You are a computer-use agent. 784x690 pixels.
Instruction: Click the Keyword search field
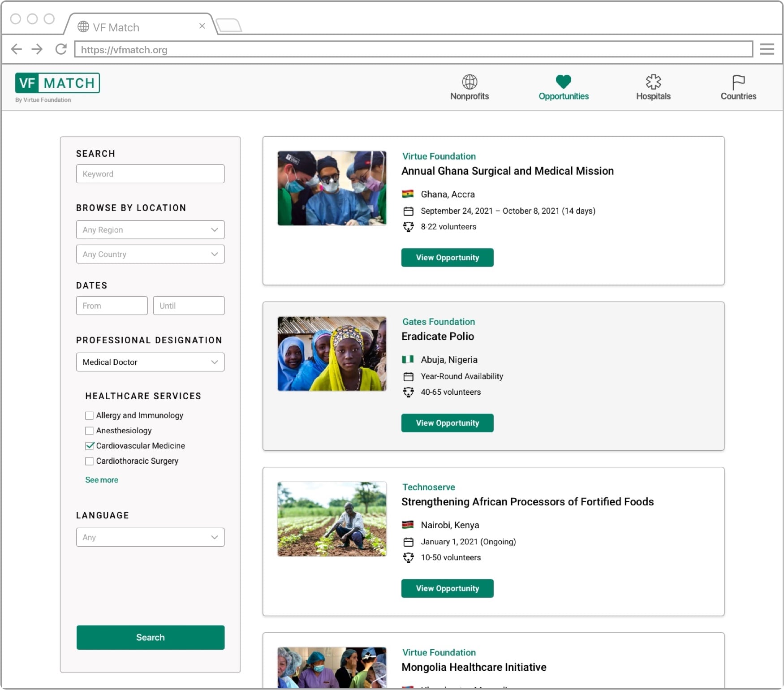(x=150, y=174)
